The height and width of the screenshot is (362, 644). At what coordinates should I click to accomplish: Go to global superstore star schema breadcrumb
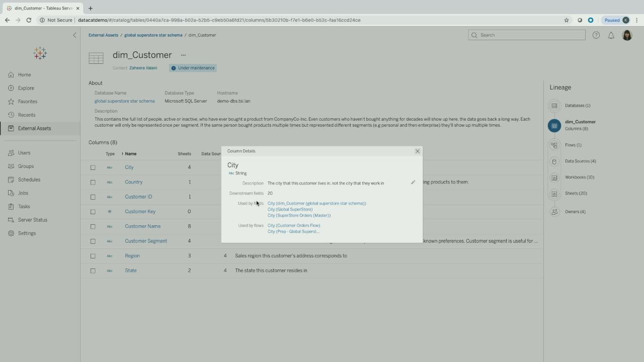click(x=153, y=35)
